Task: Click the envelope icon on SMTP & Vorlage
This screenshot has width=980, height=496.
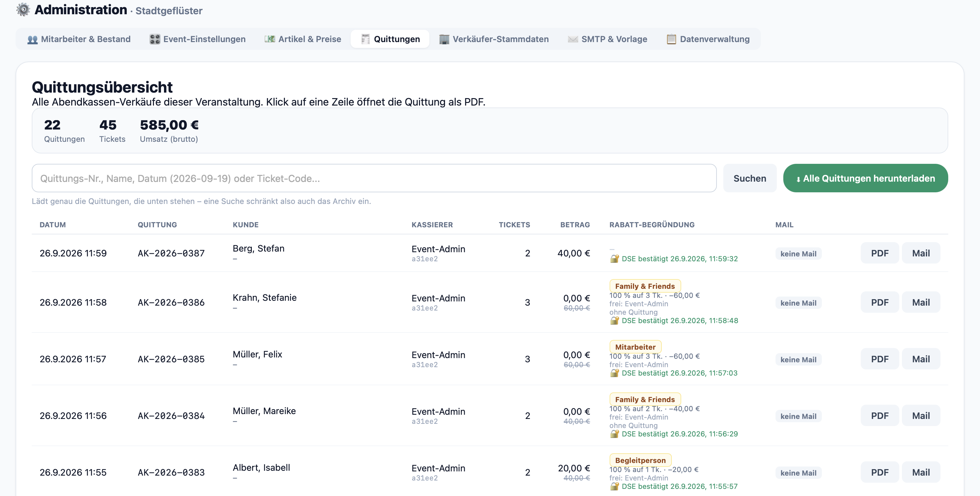Action: click(573, 39)
